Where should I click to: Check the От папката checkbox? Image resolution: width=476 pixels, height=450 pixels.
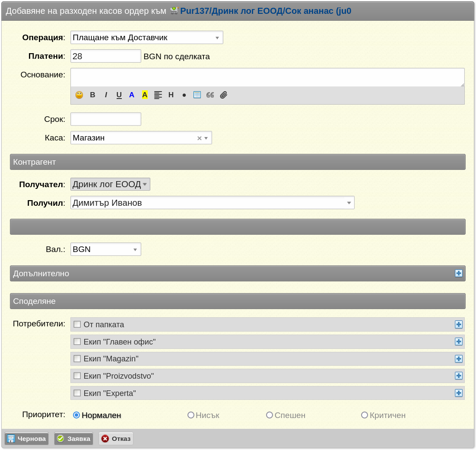(77, 325)
